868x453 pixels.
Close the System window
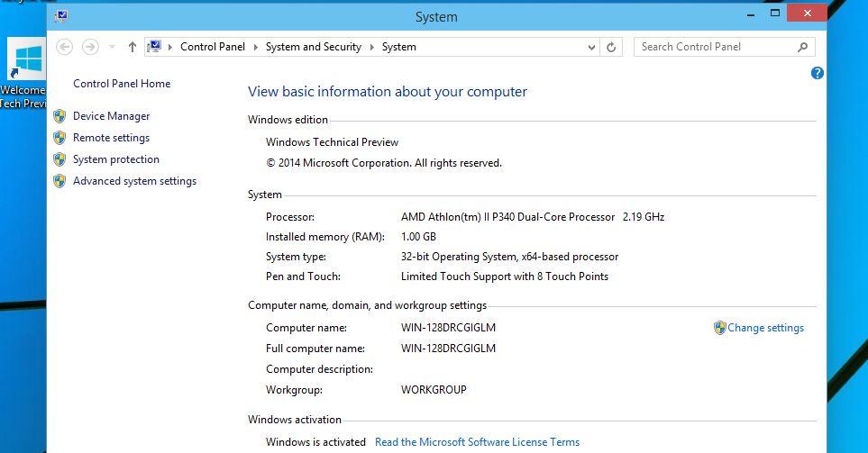click(x=807, y=14)
